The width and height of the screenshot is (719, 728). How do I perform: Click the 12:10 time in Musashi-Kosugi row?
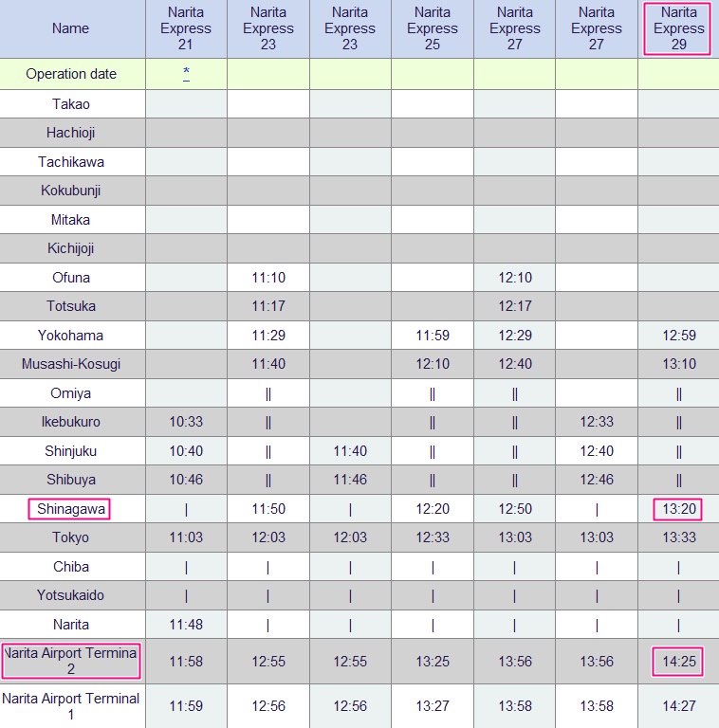(433, 364)
